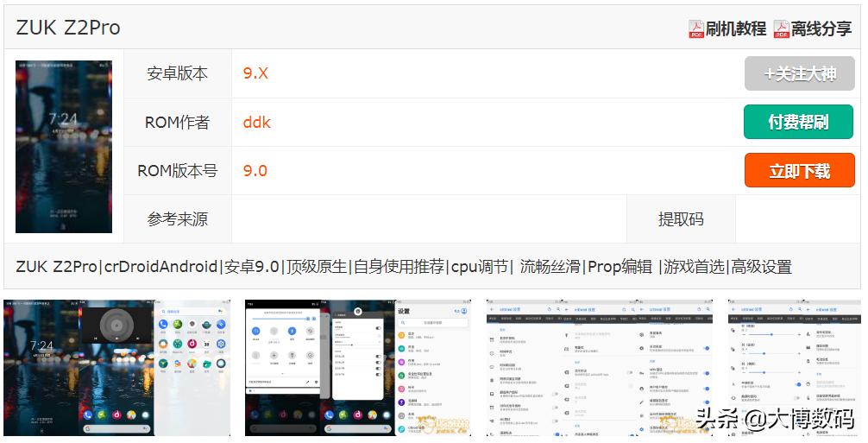Click the 提取码 label cell

(x=681, y=219)
